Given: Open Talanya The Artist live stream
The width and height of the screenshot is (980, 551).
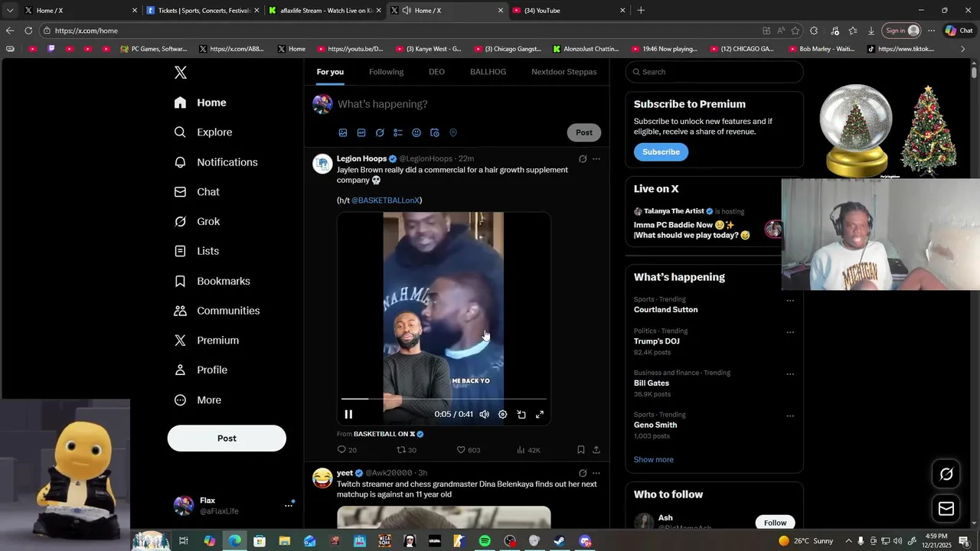Looking at the screenshot, I should (x=704, y=222).
